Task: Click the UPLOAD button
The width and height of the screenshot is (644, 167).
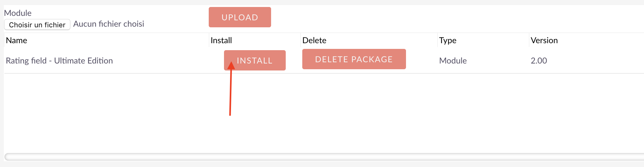Action: 240,17
